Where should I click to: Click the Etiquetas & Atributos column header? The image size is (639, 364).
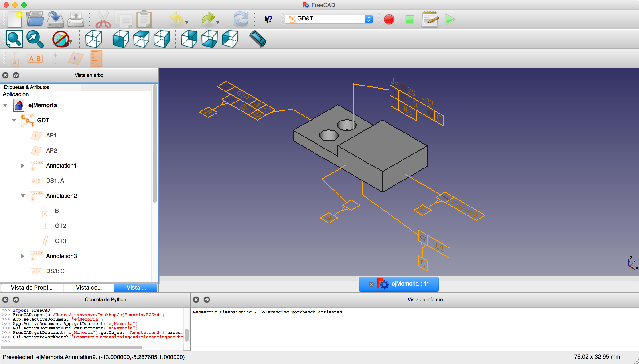[41, 87]
